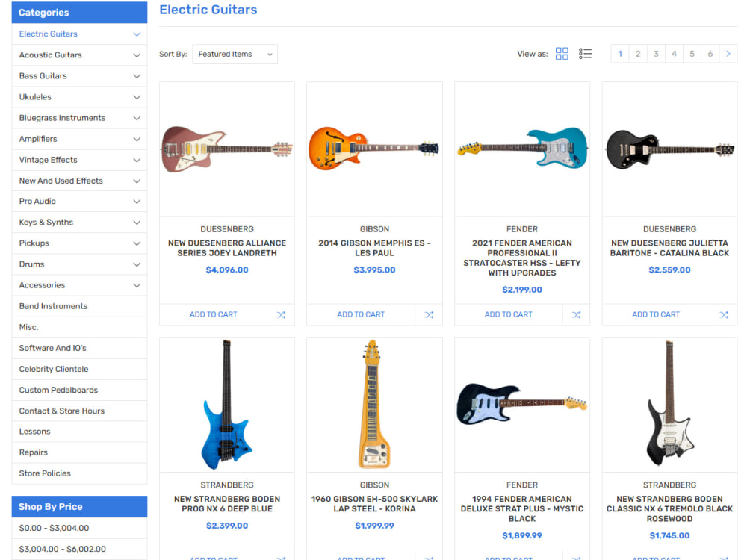
Task: Expand the Acoustic Guitars category chevron
Action: [137, 55]
